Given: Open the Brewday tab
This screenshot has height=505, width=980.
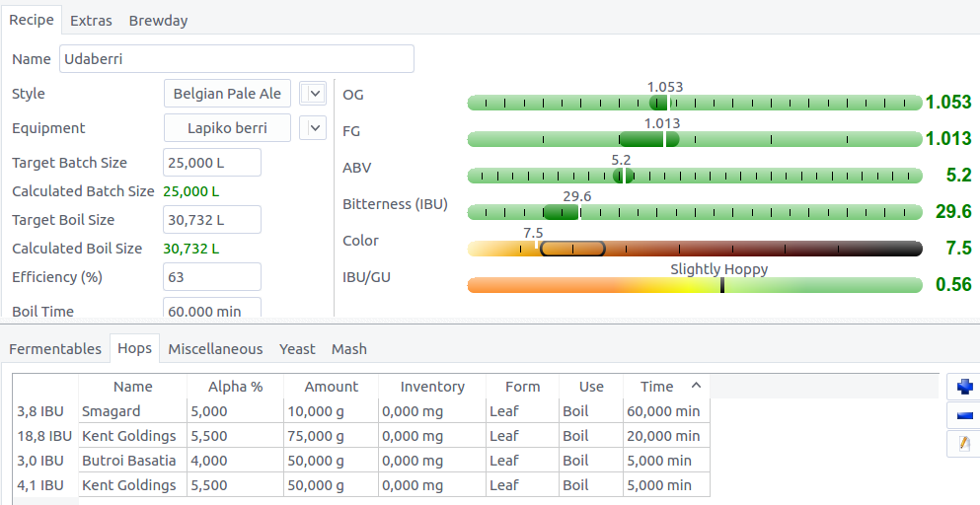Looking at the screenshot, I should 158,20.
